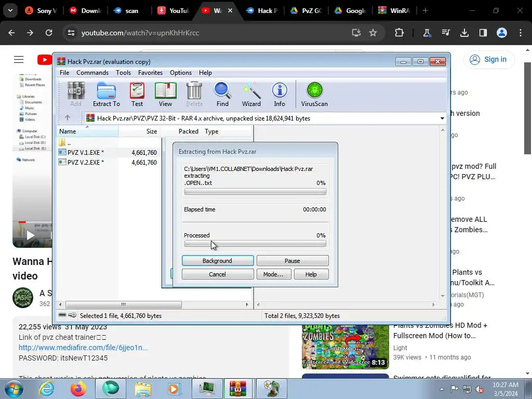Click the Find toolbar icon
The height and width of the screenshot is (399, 532).
coord(222,95)
